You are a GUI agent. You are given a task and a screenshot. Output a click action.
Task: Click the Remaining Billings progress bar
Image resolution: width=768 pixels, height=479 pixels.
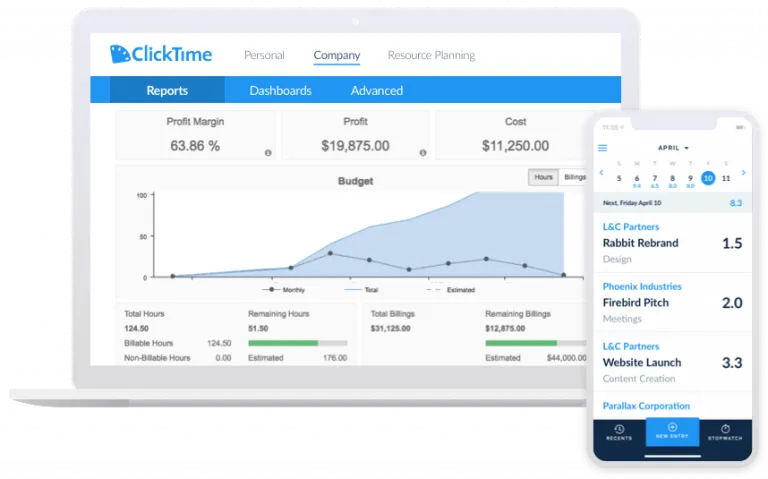click(536, 343)
